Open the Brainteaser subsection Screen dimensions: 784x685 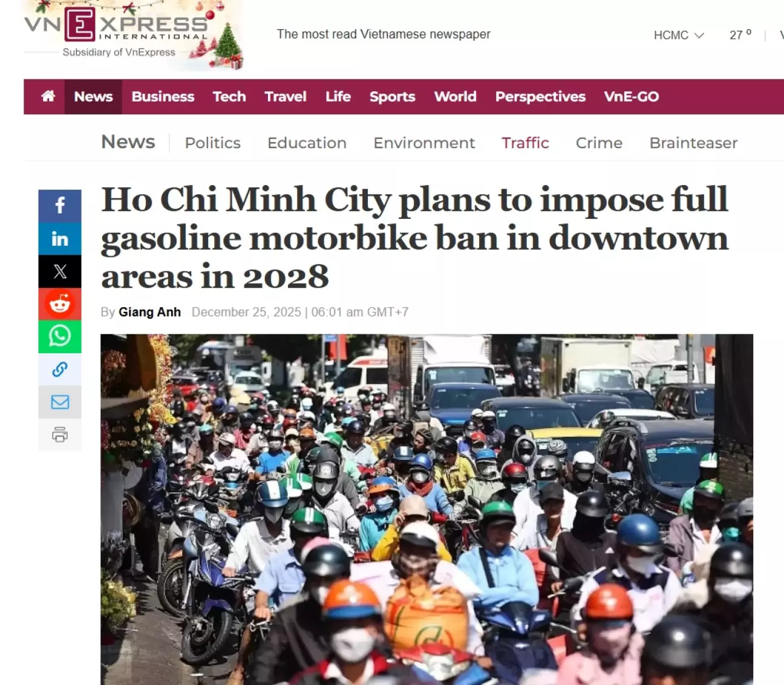click(x=693, y=143)
